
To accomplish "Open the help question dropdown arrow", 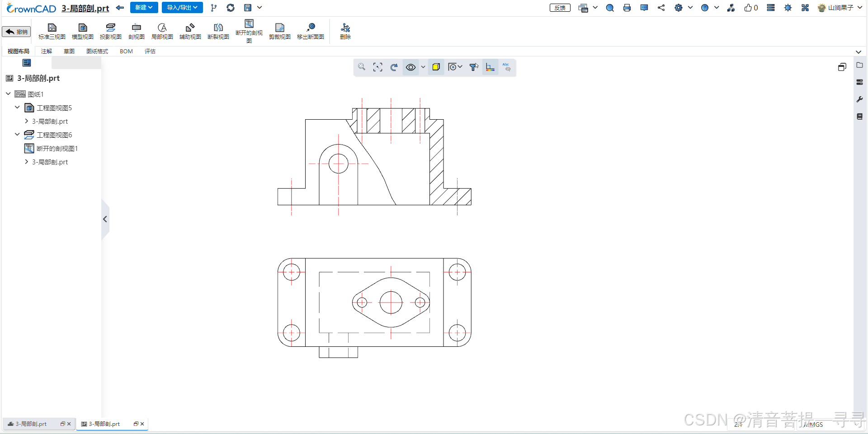I will (717, 8).
